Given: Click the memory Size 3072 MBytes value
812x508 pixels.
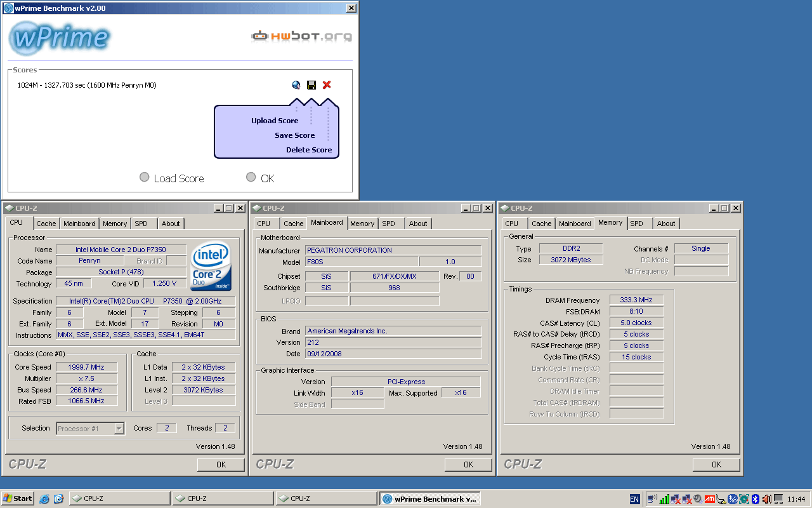Looking at the screenshot, I should (571, 260).
